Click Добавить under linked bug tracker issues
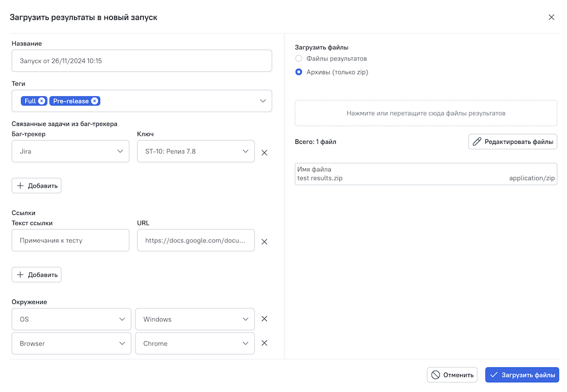 click(x=37, y=186)
